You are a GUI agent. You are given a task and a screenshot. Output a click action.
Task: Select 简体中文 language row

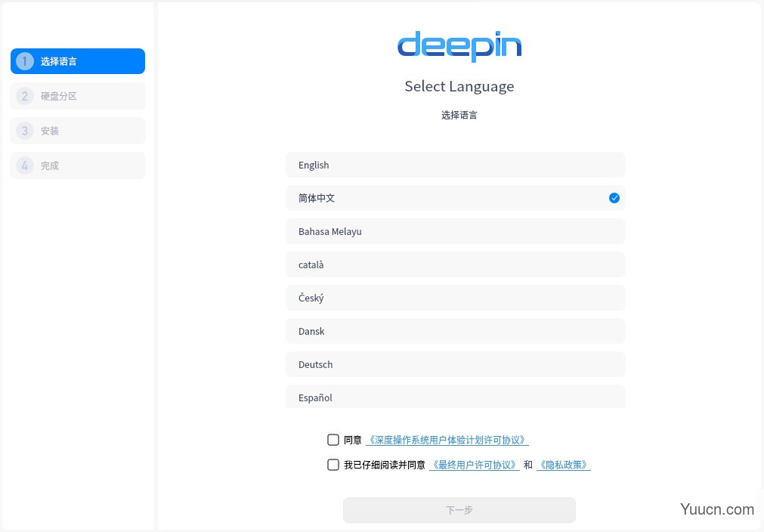455,198
